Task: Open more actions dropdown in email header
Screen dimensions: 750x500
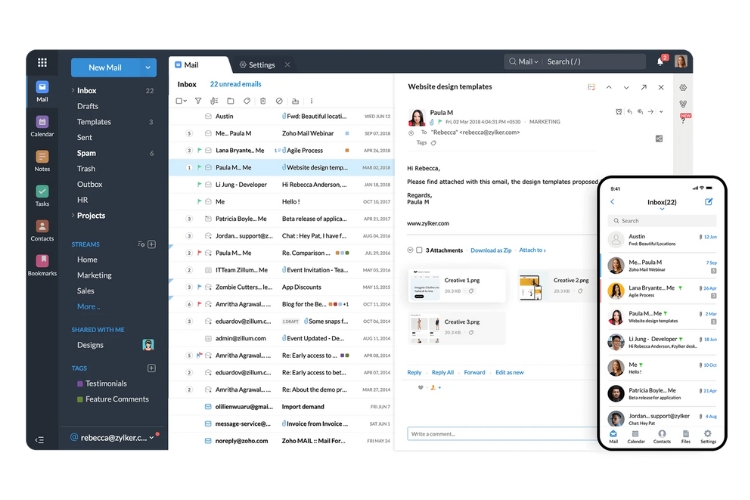Action: (661, 111)
